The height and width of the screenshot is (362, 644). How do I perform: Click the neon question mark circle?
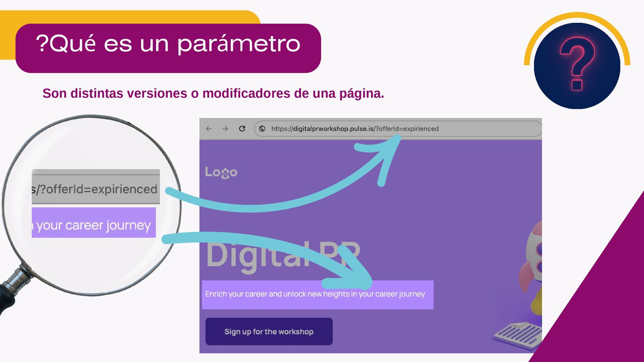(x=577, y=66)
